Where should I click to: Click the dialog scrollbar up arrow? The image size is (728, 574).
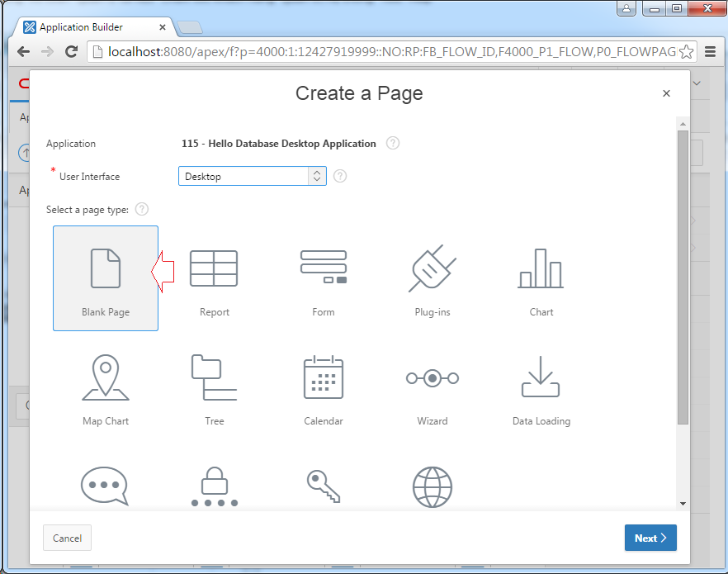tap(683, 124)
